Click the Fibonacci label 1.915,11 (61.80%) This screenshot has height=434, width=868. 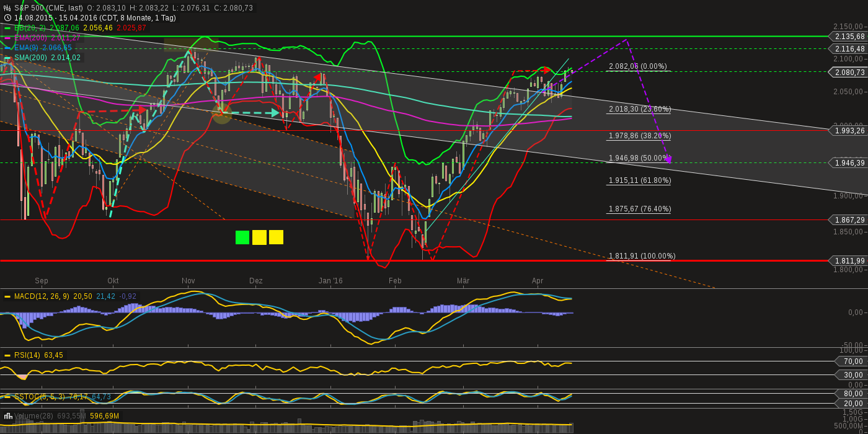(640, 180)
